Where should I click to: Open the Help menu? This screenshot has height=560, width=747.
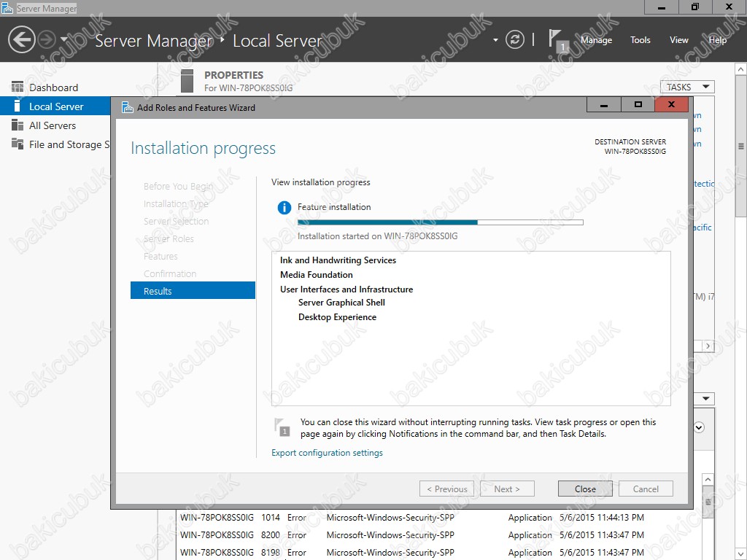pos(717,40)
